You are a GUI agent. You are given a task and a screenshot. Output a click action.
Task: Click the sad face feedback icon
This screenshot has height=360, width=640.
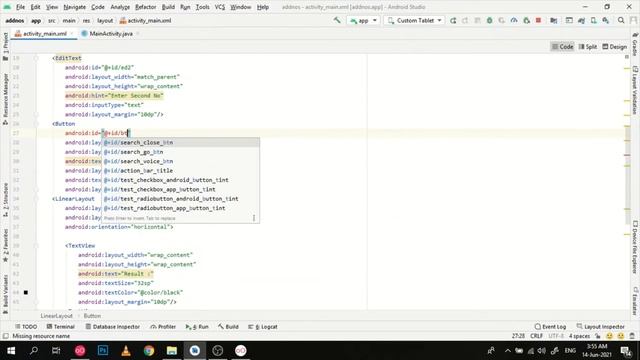pyautogui.click(x=621, y=336)
